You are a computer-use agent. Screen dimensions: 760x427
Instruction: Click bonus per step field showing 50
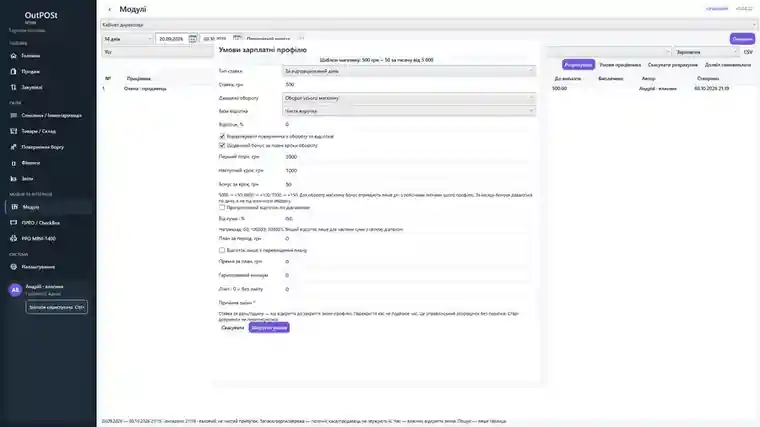(x=409, y=184)
